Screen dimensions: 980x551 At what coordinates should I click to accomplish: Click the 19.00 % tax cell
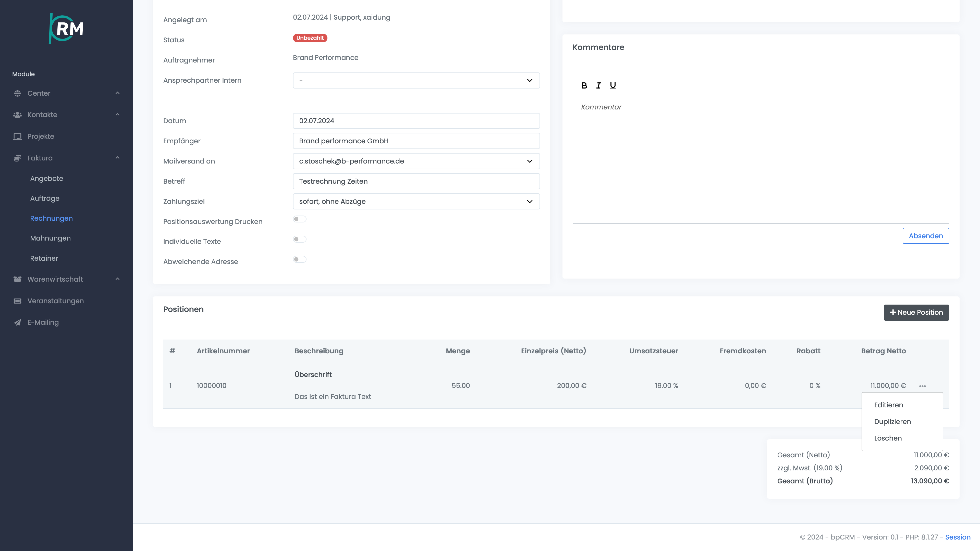point(667,386)
